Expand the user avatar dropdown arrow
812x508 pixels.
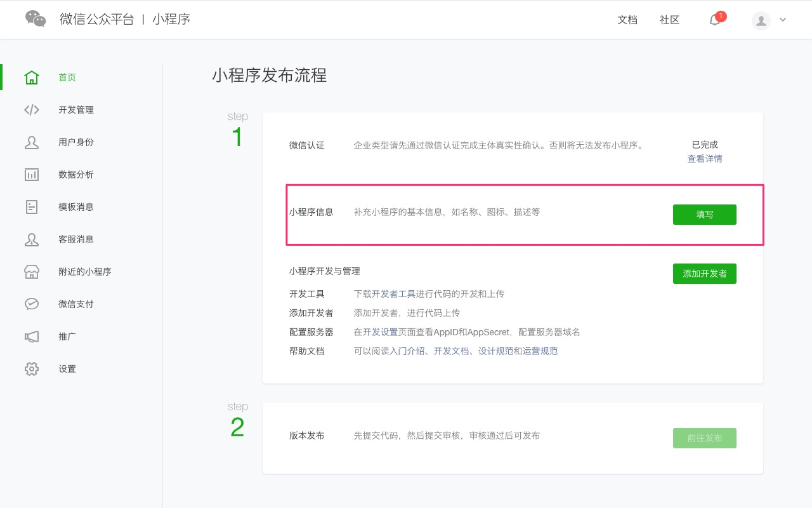point(783,20)
